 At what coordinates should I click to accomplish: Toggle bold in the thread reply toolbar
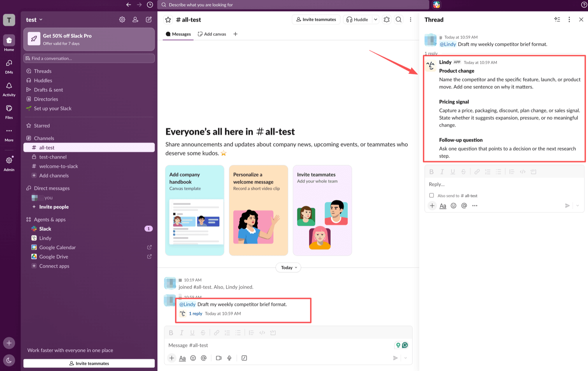tap(431, 172)
